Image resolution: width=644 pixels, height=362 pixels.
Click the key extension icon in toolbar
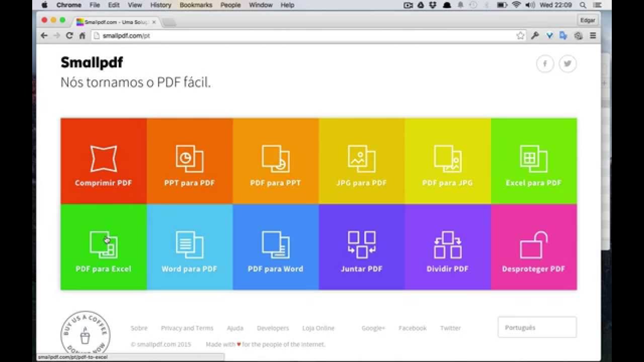[x=535, y=36]
